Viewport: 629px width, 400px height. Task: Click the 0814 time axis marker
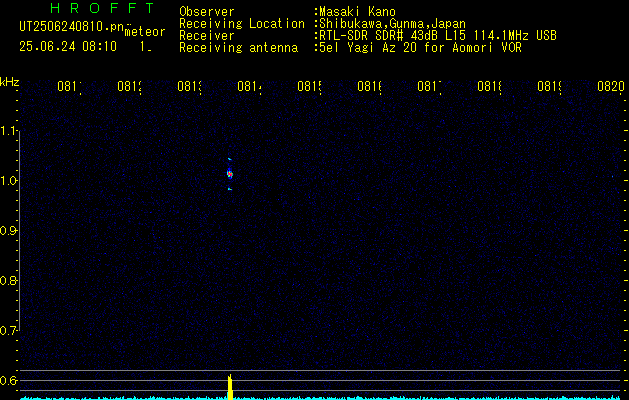point(250,86)
